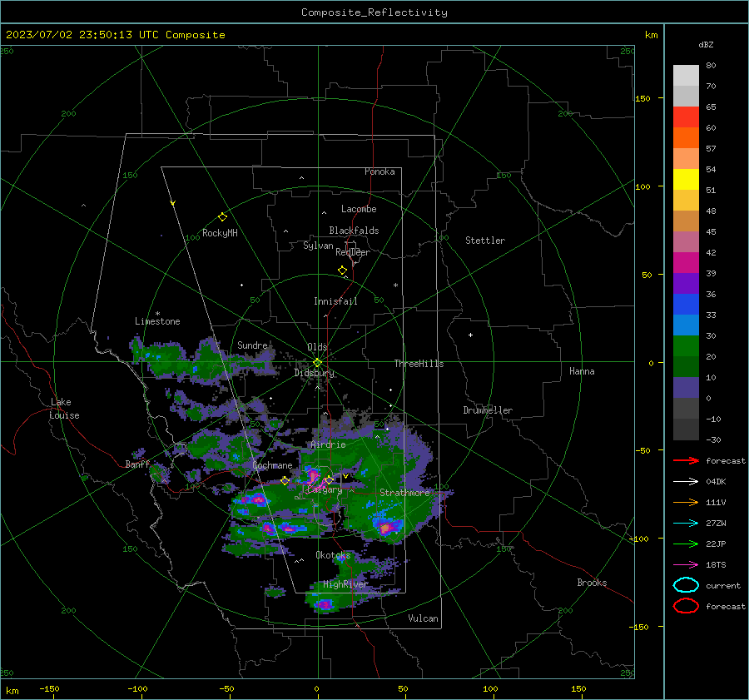Click the cyan 'current' ellipse legend icon

(x=686, y=585)
